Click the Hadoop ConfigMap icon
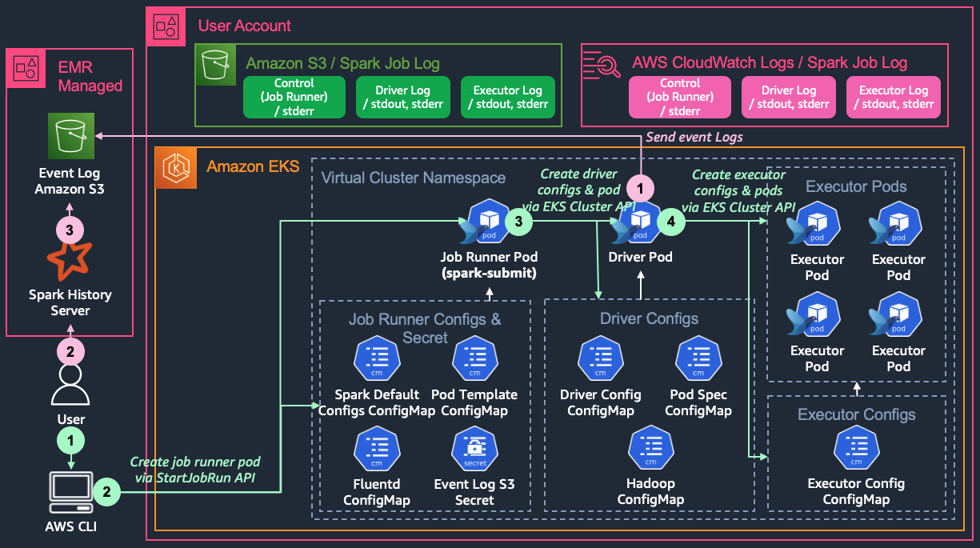The image size is (980, 548). click(650, 449)
